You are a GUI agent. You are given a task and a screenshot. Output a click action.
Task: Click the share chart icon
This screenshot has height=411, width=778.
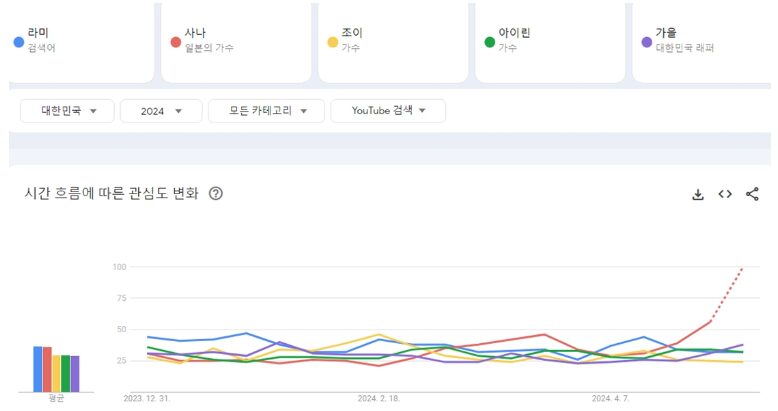(x=752, y=194)
